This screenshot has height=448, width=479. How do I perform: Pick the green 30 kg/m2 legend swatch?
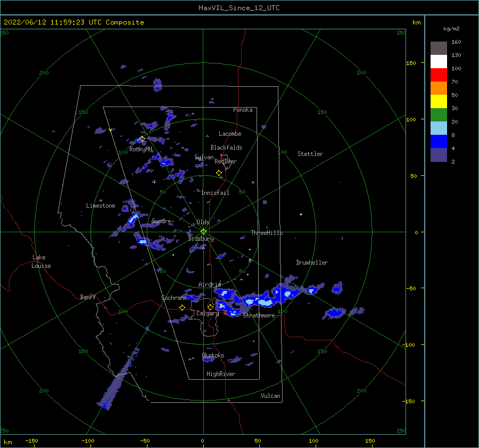point(439,115)
